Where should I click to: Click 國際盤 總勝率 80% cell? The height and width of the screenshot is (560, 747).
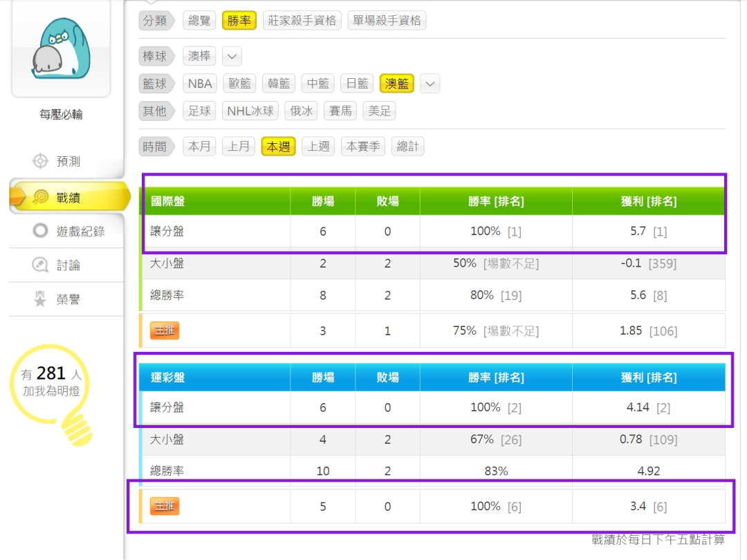click(496, 295)
